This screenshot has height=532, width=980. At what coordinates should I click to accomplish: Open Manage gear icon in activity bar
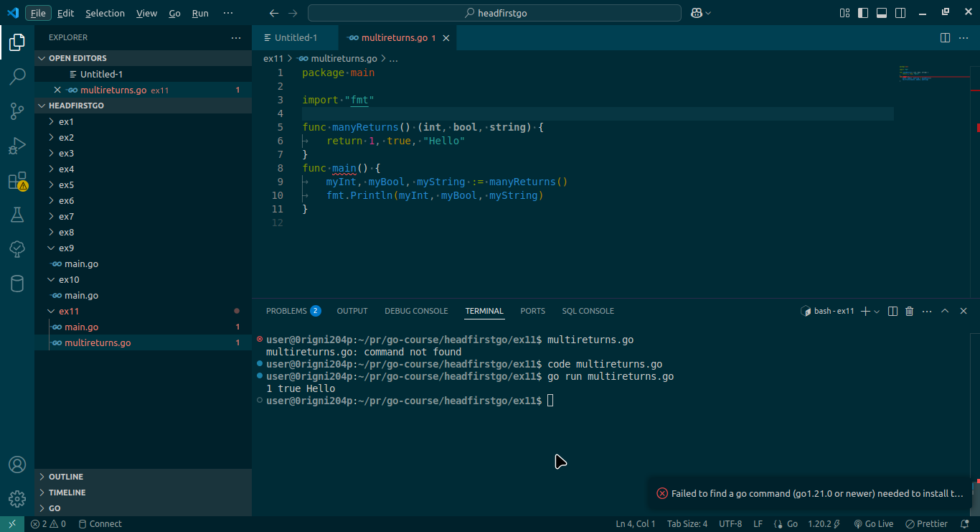click(17, 498)
